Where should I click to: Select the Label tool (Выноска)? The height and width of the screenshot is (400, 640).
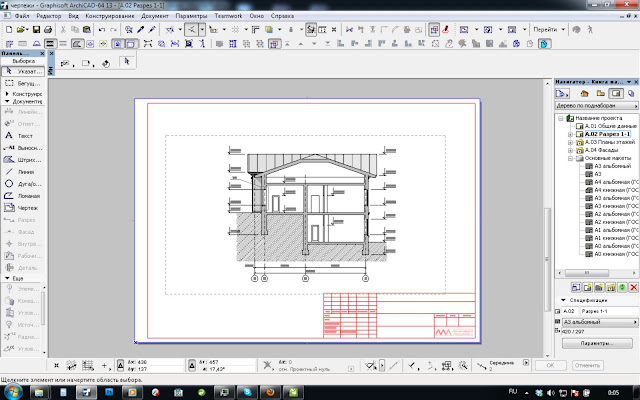pyautogui.click(x=23, y=148)
